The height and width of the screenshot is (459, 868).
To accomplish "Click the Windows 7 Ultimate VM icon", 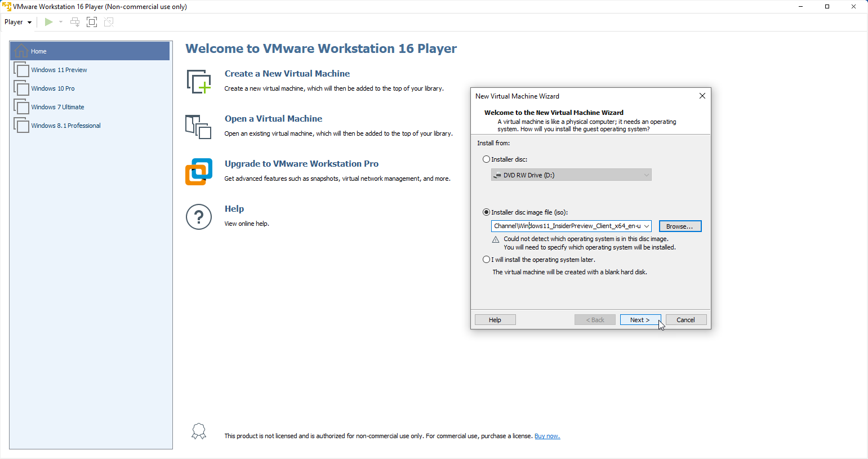I will (x=21, y=107).
